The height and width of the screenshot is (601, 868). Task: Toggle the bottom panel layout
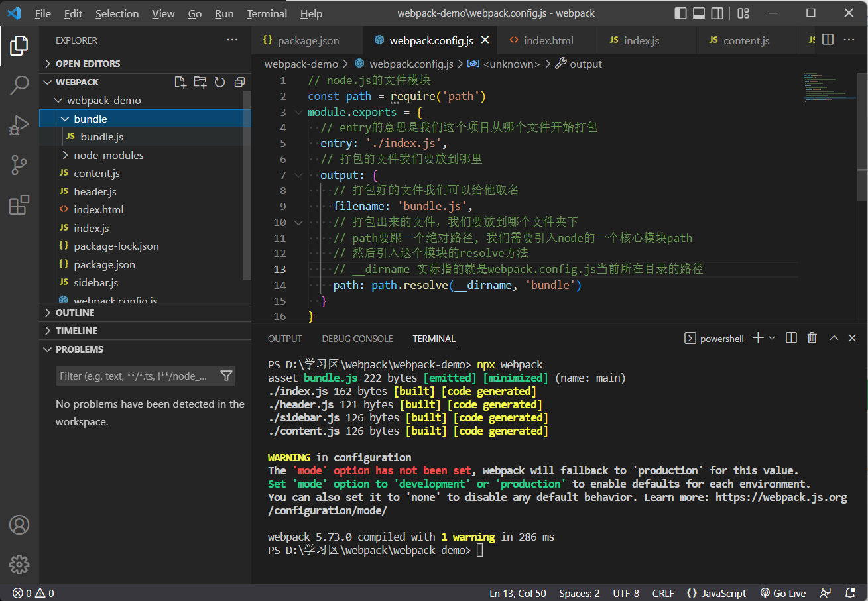pyautogui.click(x=699, y=13)
